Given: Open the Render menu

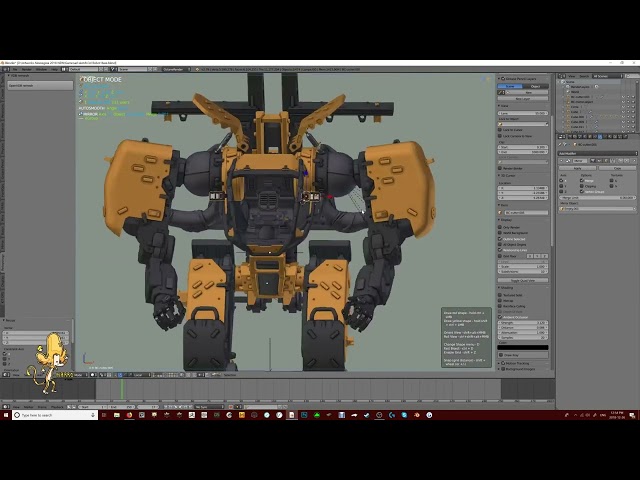Looking at the screenshot, I should pos(27,69).
